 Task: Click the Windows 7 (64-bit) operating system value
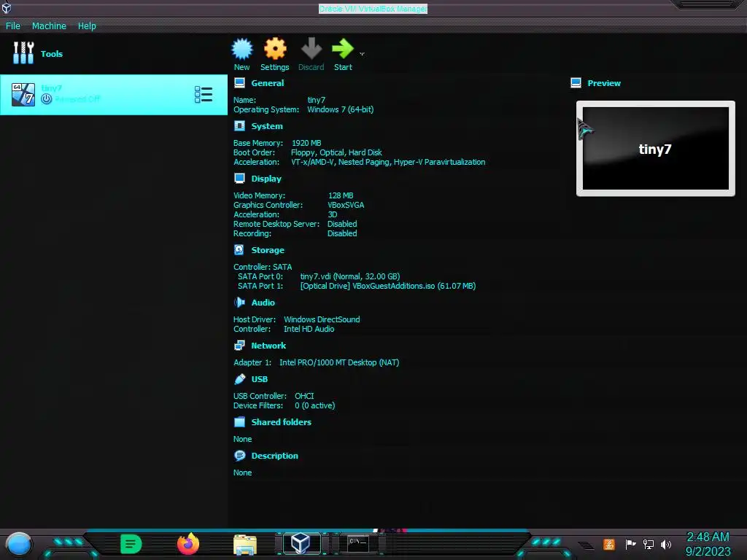click(340, 109)
